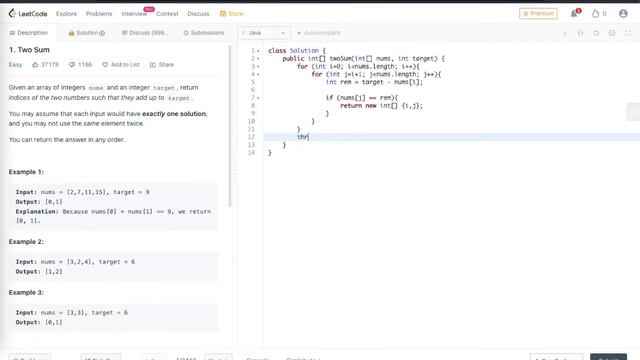Click the 'Easy' difficulty label

[x=16, y=64]
